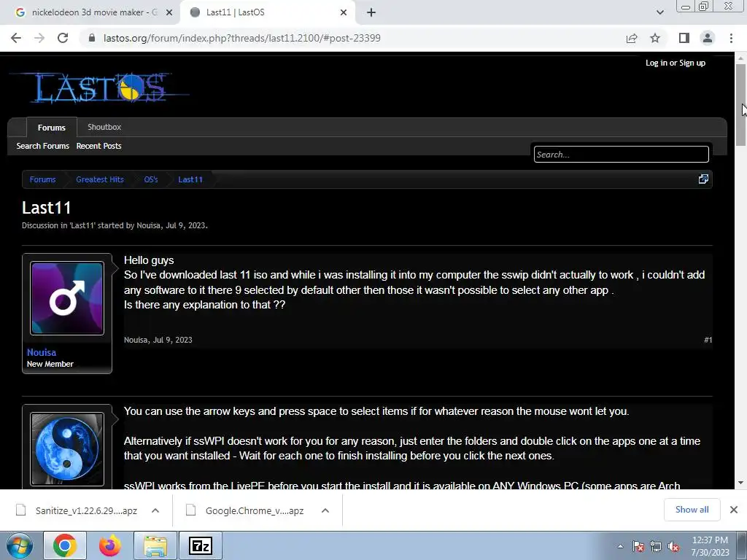Open Search Forums link
747x560 pixels.
click(x=43, y=146)
